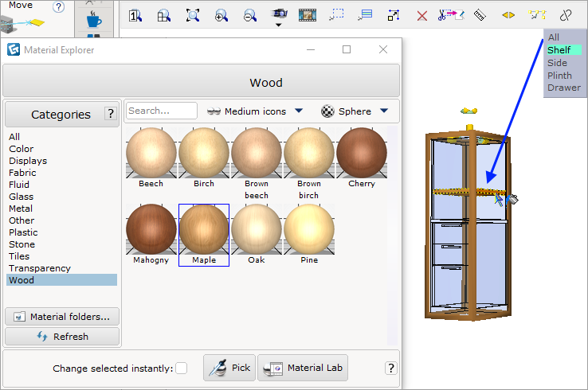Select Drawer in the part list
588x390 pixels.
(564, 88)
